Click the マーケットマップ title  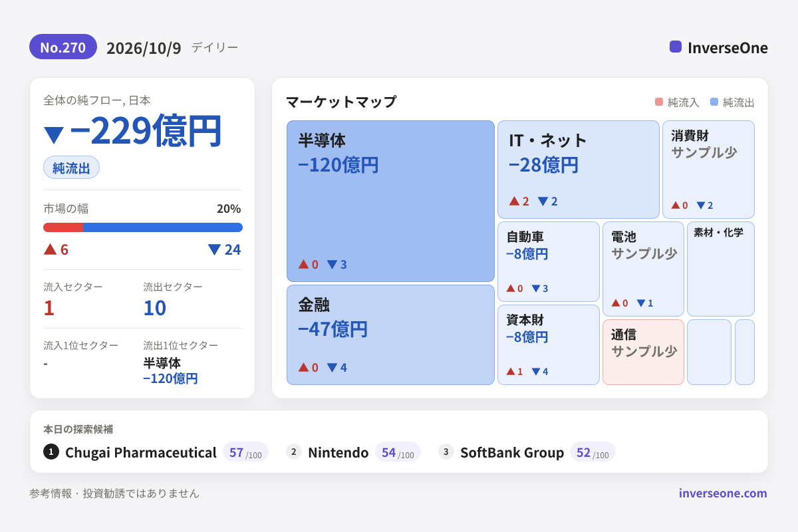pos(341,102)
